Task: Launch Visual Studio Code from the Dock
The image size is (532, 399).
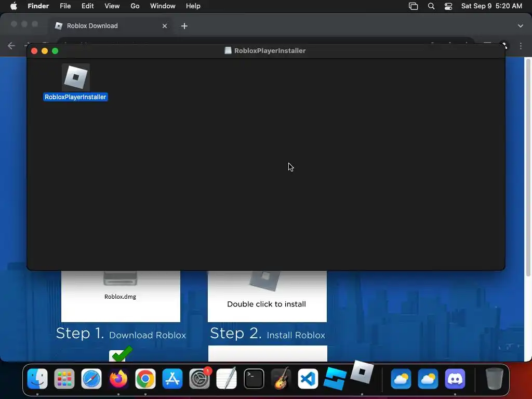Action: [x=308, y=379]
